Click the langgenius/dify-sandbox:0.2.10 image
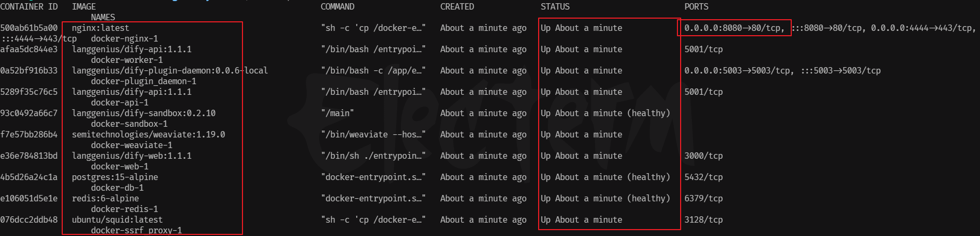980x236 pixels. 144,113
